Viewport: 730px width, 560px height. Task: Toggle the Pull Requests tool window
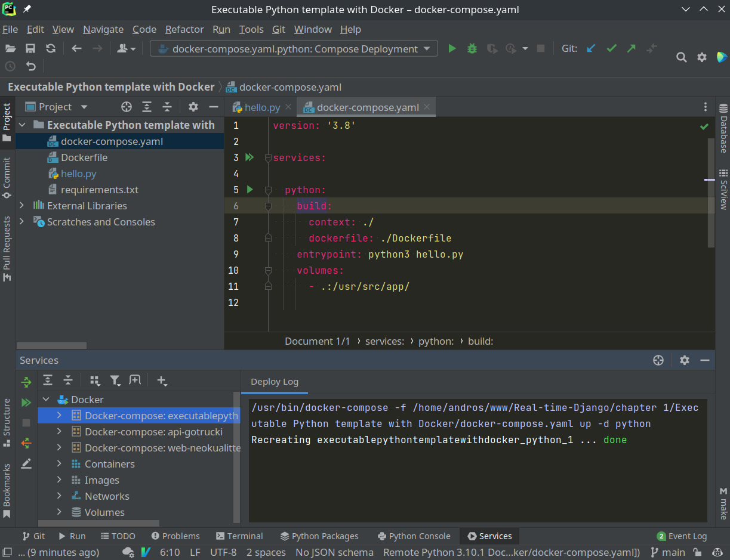point(7,249)
